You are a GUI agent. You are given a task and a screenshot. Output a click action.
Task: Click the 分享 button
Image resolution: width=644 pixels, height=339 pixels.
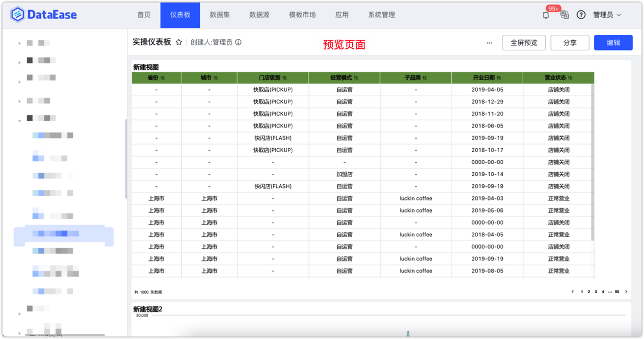570,43
